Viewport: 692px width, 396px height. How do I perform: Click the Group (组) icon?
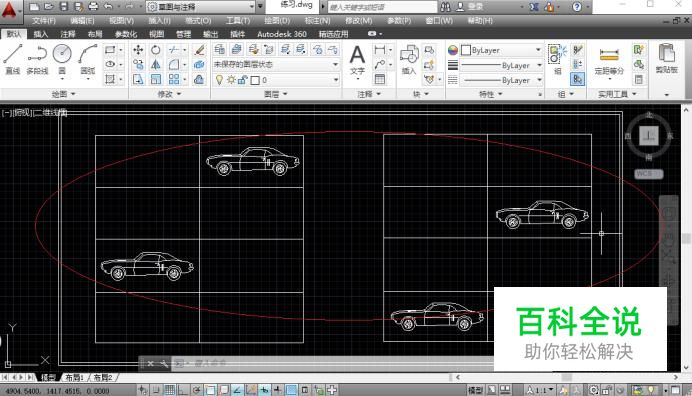[x=557, y=60]
